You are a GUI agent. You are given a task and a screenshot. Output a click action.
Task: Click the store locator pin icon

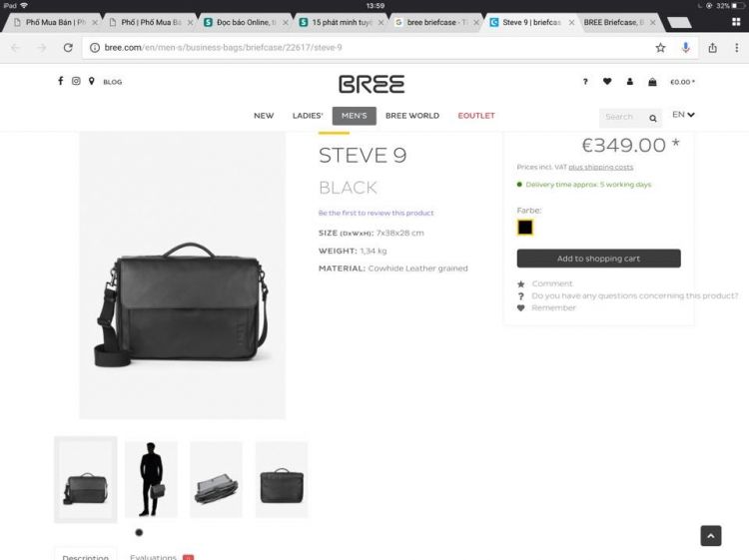coord(91,81)
